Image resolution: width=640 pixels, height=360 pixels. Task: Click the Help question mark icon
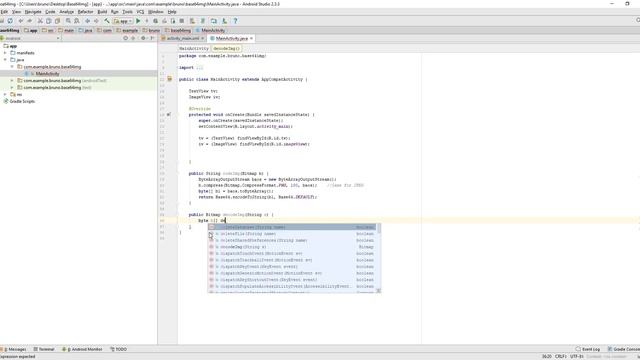[235, 21]
